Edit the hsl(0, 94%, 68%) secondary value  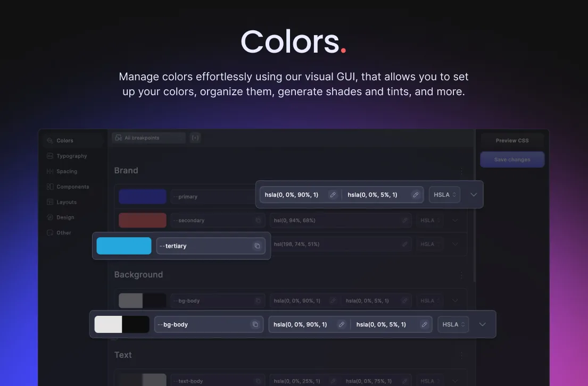pyautogui.click(x=404, y=220)
